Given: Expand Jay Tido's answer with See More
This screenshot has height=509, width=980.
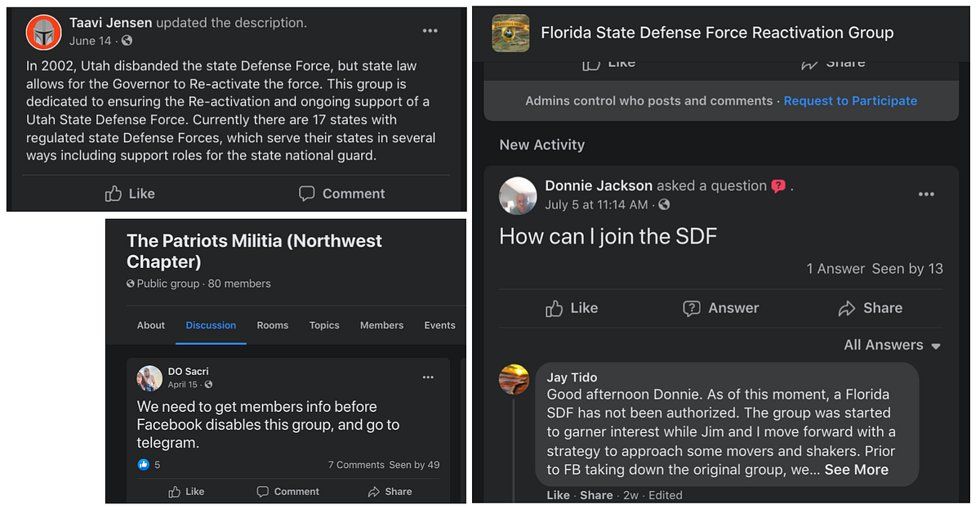Looking at the screenshot, I should coord(856,470).
